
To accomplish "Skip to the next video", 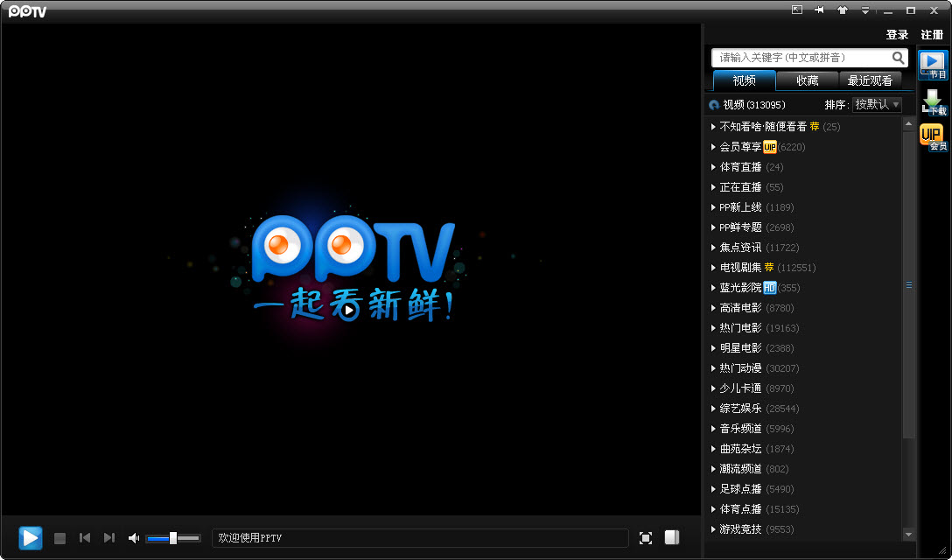I will click(109, 537).
